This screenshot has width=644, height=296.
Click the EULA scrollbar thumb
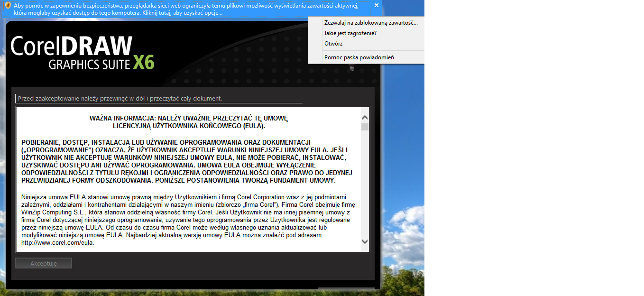click(x=365, y=127)
